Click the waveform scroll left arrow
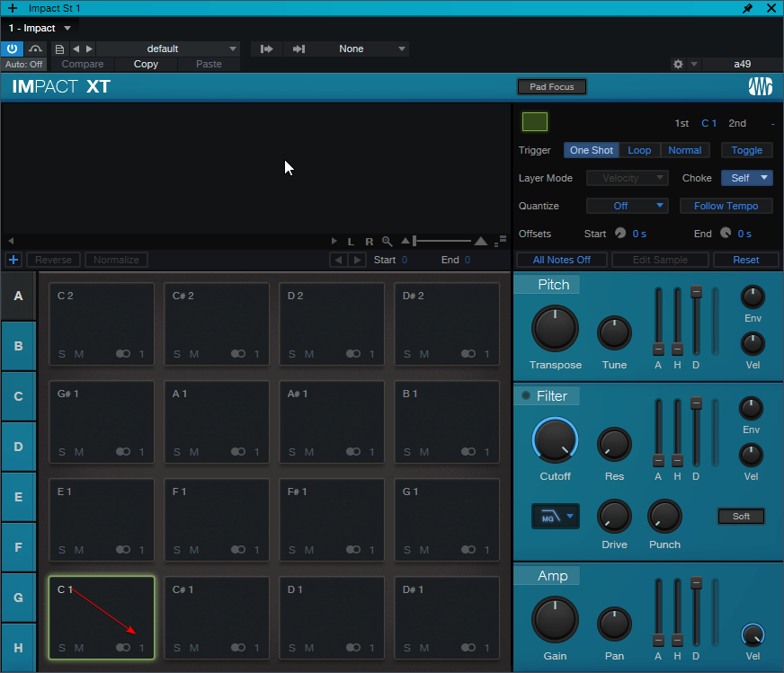The image size is (784, 673). tap(11, 241)
